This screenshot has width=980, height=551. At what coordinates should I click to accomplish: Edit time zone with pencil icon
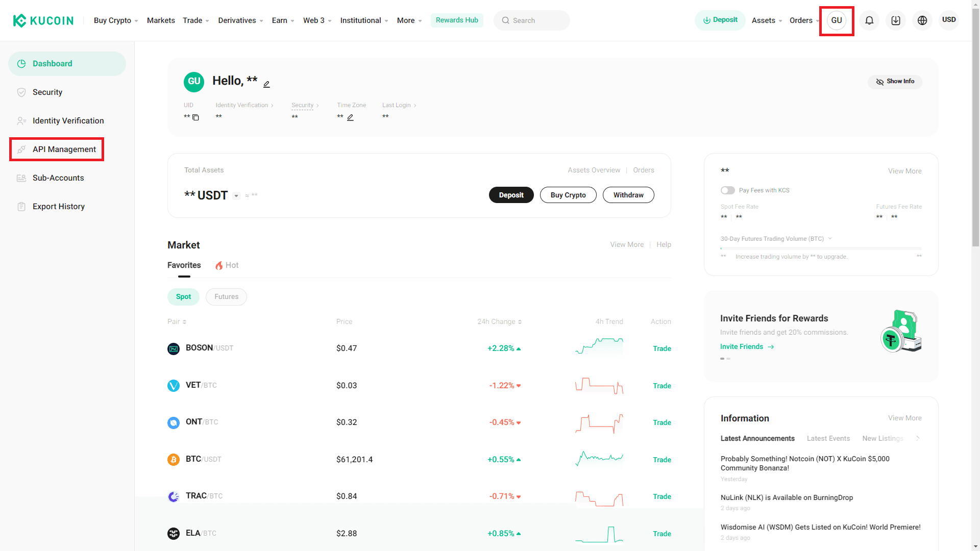(x=350, y=117)
